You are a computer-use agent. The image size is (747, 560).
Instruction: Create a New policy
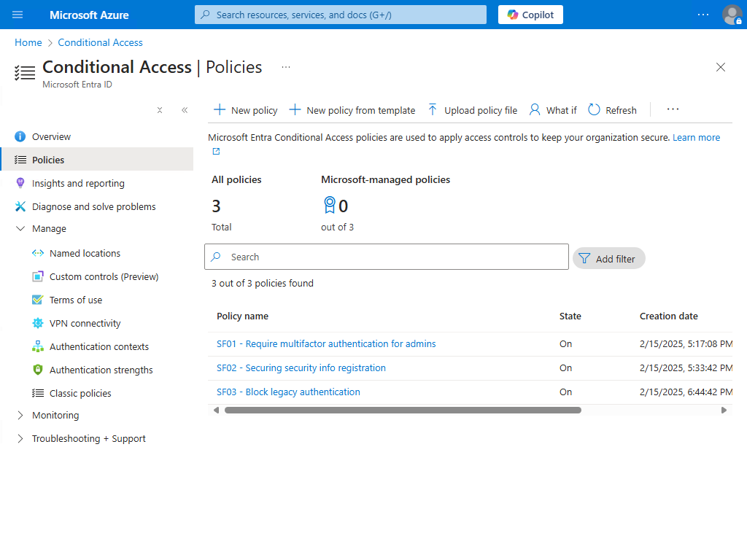pyautogui.click(x=245, y=110)
